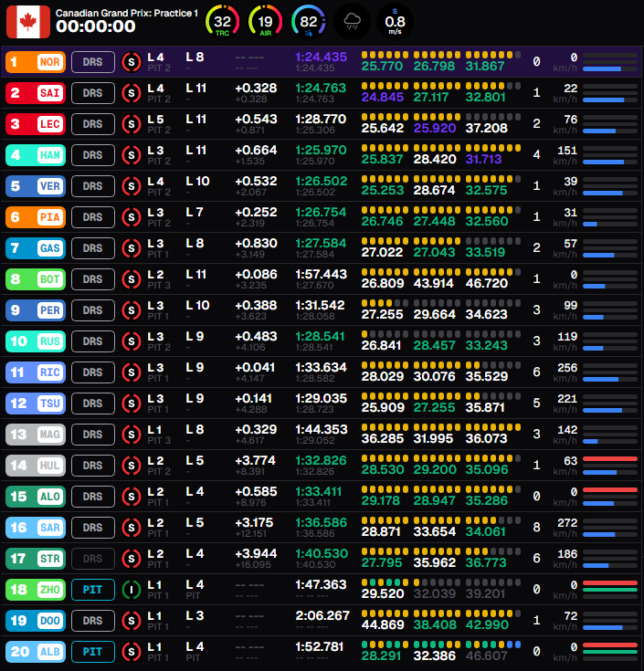Click the DRS indicator for SAI
The width and height of the screenshot is (644, 671).
click(x=93, y=93)
